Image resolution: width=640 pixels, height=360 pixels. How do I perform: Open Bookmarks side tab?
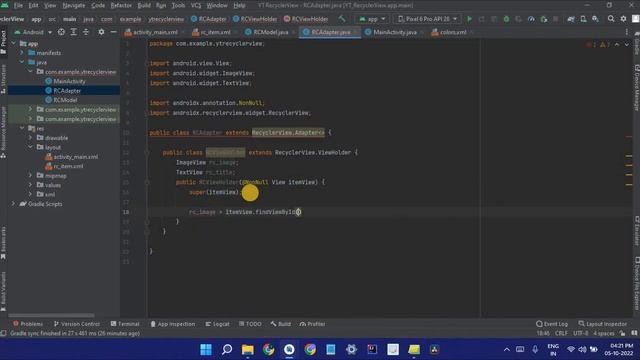click(x=3, y=243)
